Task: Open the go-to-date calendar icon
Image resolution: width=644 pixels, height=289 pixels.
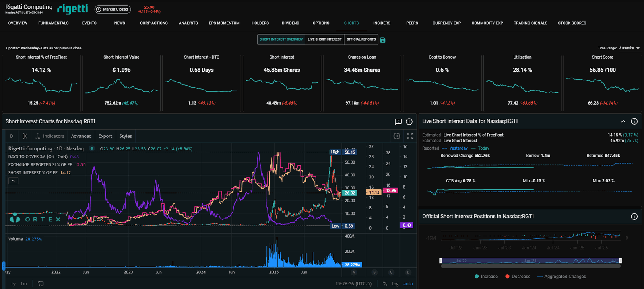Action: coord(41,284)
